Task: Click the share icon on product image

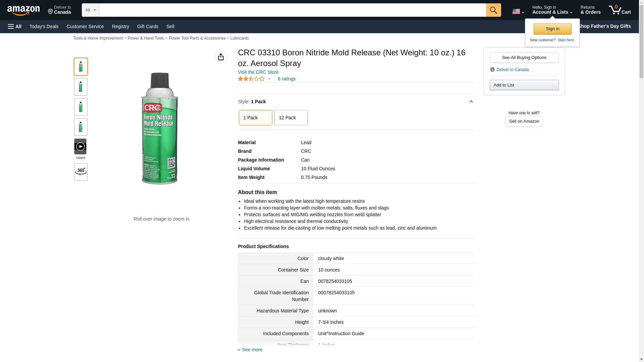Action: pos(221,57)
